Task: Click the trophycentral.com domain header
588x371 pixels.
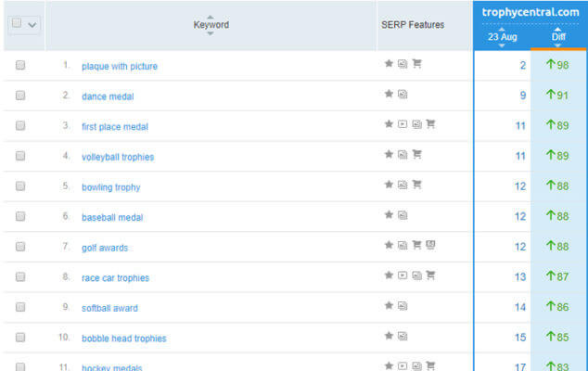Action: [x=530, y=12]
